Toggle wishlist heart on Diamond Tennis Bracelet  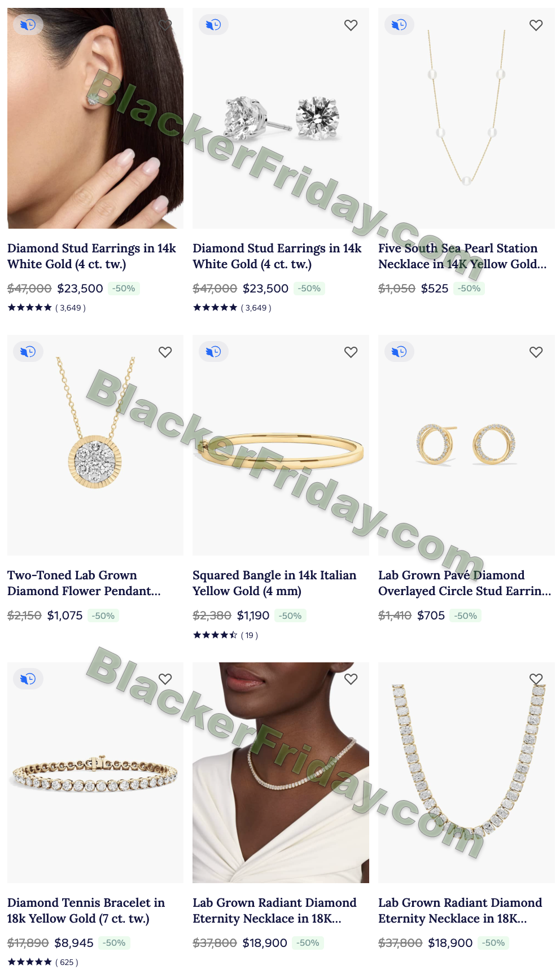[x=165, y=679]
